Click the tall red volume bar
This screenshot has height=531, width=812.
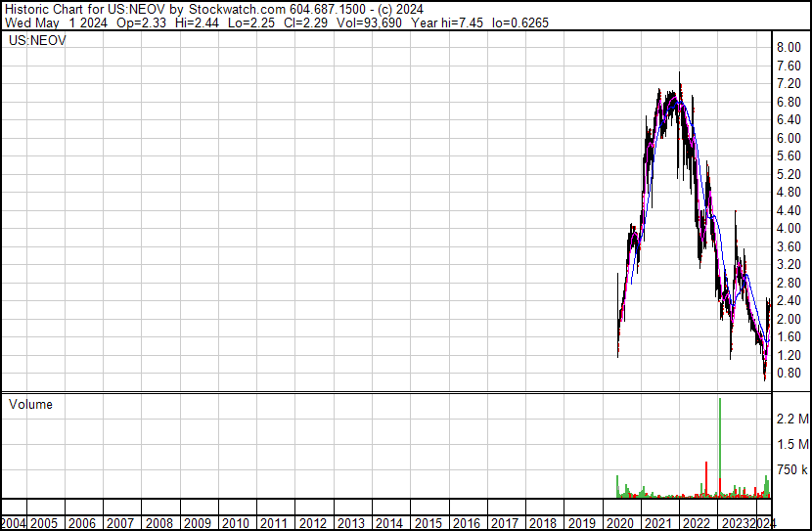tap(706, 479)
